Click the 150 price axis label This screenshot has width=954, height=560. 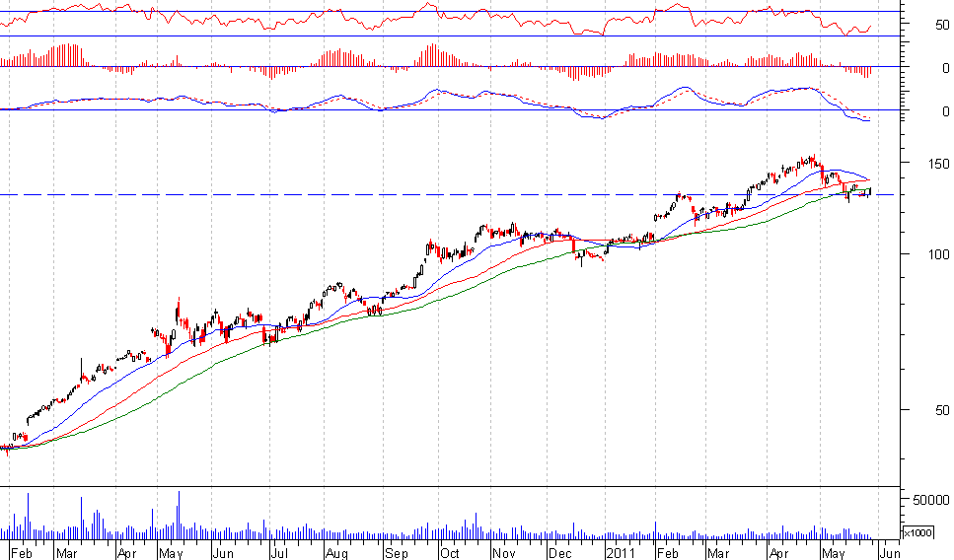(x=939, y=164)
